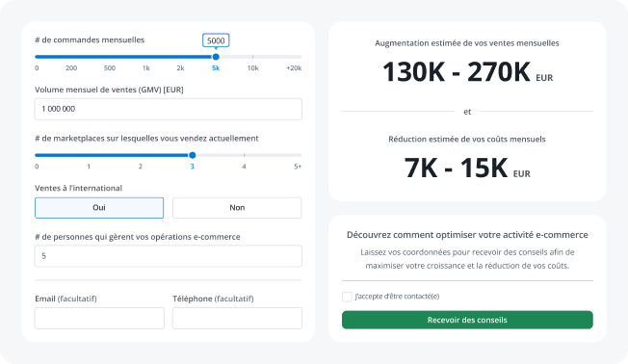Click the GMV sales volume input field

pyautogui.click(x=169, y=109)
